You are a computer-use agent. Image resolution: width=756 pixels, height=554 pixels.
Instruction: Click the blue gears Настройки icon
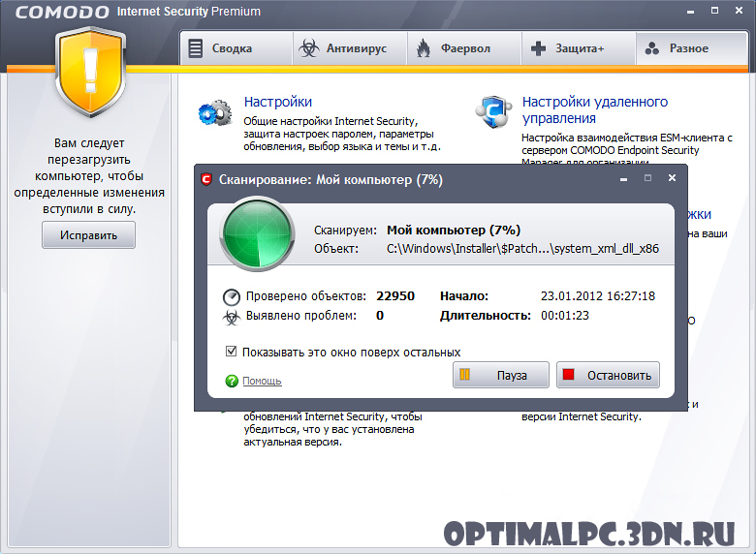215,112
